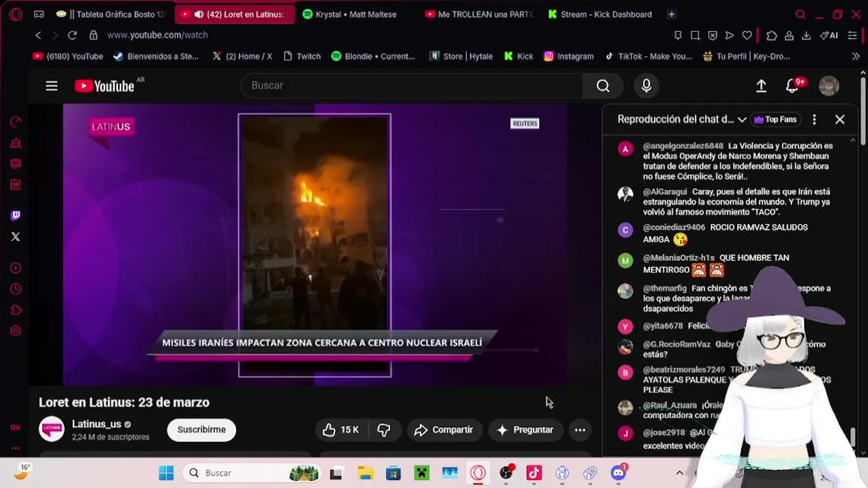Click heart bookmark icon in address bar
The image size is (868, 488).
pyautogui.click(x=747, y=35)
